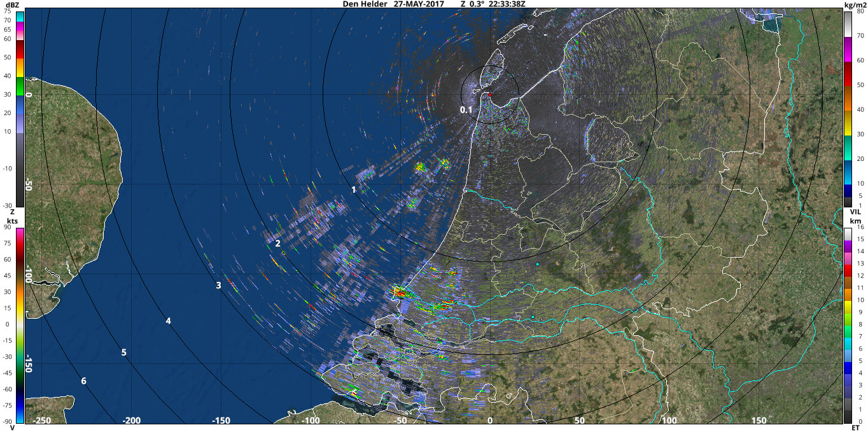Click the -150 distance label on bottom axis
This screenshot has height=432, width=868.
(x=221, y=421)
